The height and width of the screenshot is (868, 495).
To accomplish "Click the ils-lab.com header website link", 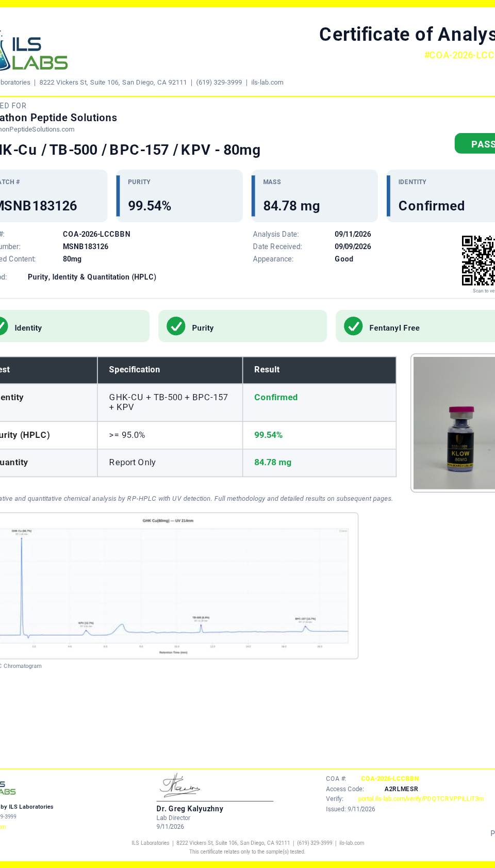I will click(267, 83).
